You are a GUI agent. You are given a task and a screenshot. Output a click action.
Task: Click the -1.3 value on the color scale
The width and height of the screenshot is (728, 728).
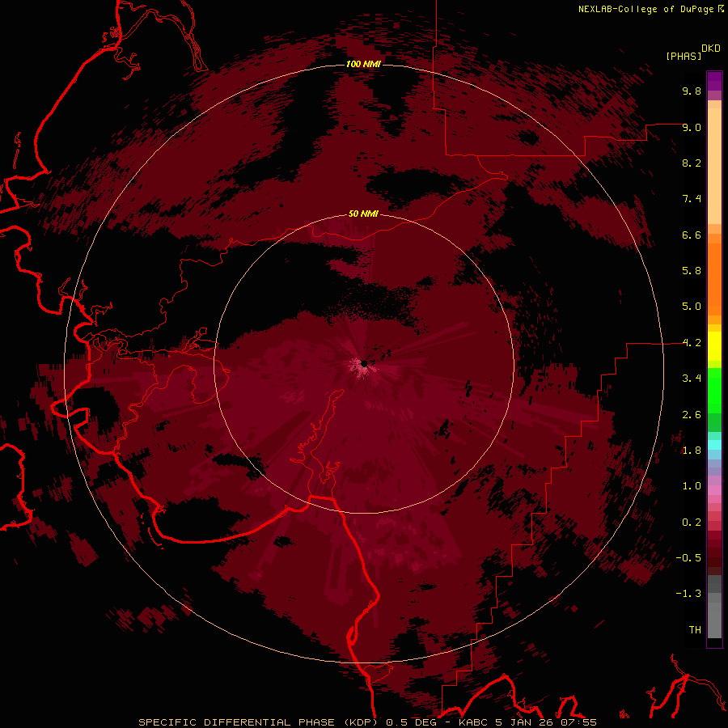click(688, 594)
